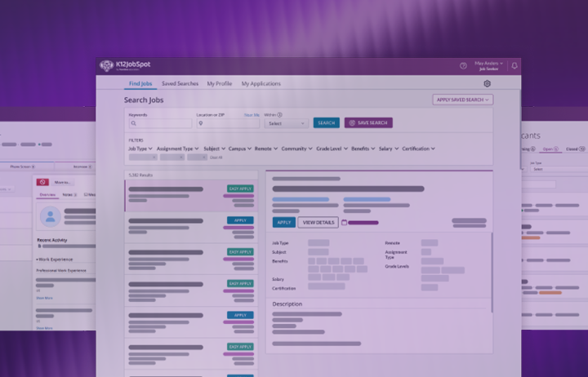588x377 pixels.
Task: Click the Within info icon
Action: [x=280, y=115]
